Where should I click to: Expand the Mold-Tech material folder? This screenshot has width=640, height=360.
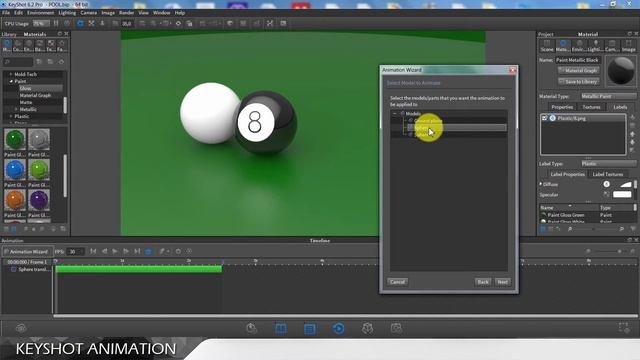(11, 74)
